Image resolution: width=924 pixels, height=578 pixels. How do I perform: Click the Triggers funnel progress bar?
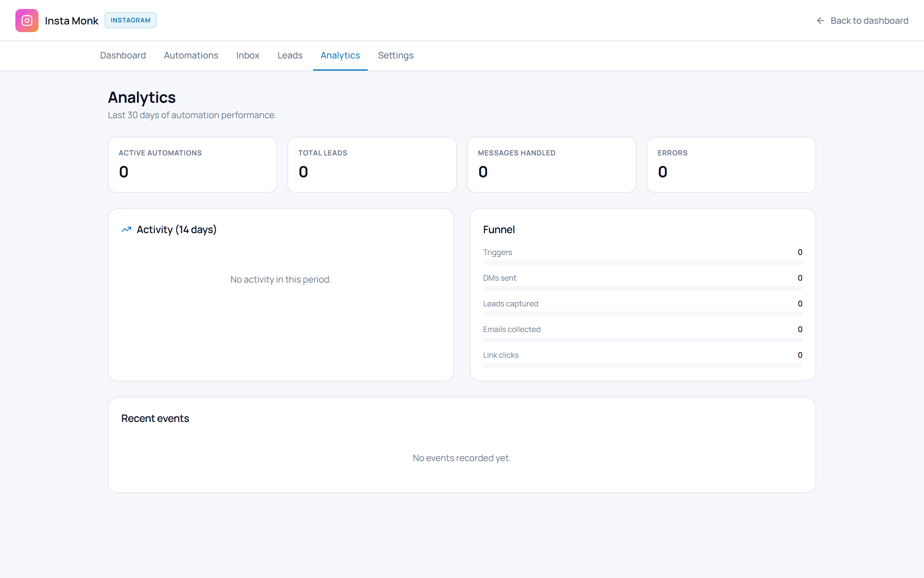tap(643, 263)
